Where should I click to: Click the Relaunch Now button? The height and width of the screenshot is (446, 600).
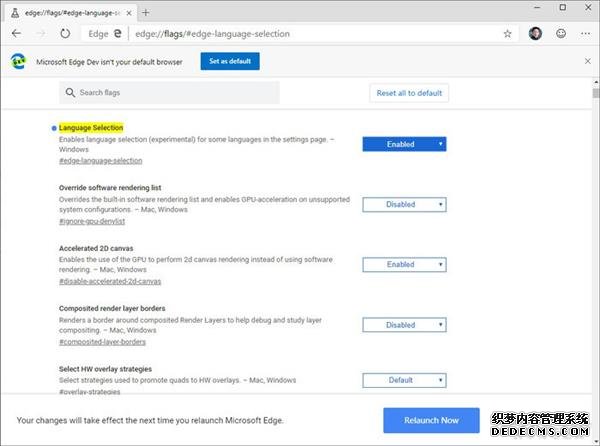(431, 420)
